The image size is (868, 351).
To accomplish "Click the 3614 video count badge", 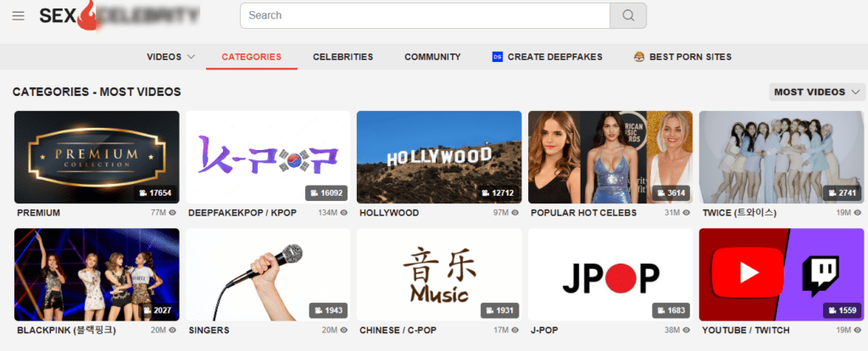I will click(671, 192).
